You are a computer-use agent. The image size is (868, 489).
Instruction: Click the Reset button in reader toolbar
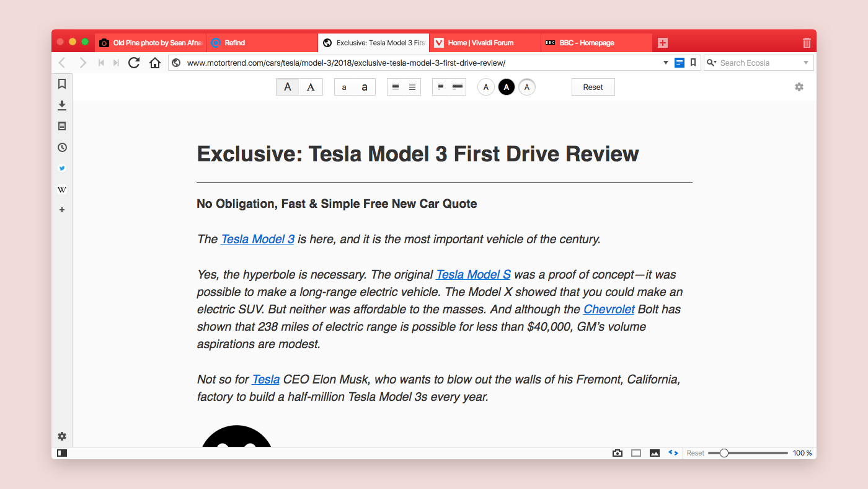pos(593,87)
